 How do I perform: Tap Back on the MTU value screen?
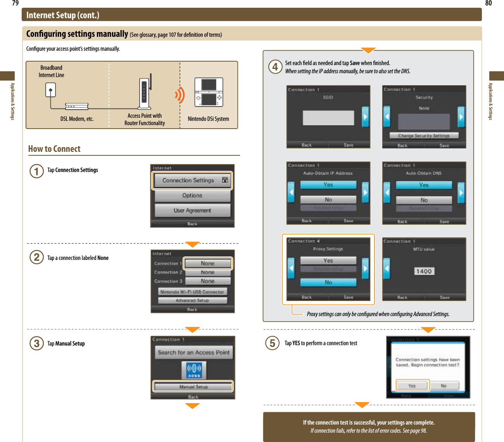403,298
